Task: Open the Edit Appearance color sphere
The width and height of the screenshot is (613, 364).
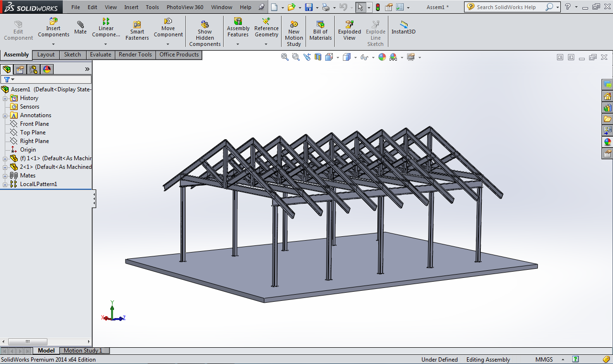Action: tap(382, 57)
